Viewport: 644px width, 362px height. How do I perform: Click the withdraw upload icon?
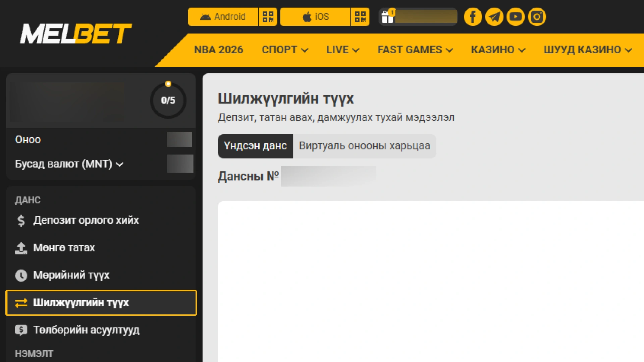point(21,248)
